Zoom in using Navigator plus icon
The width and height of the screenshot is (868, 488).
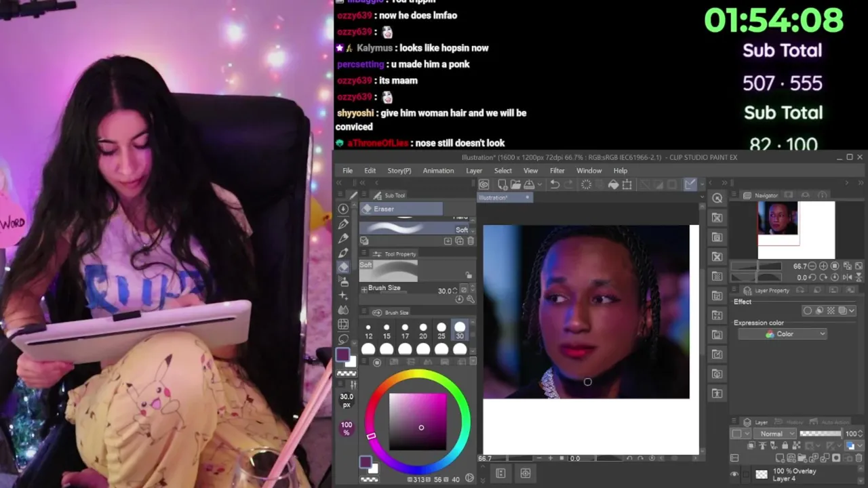click(824, 266)
